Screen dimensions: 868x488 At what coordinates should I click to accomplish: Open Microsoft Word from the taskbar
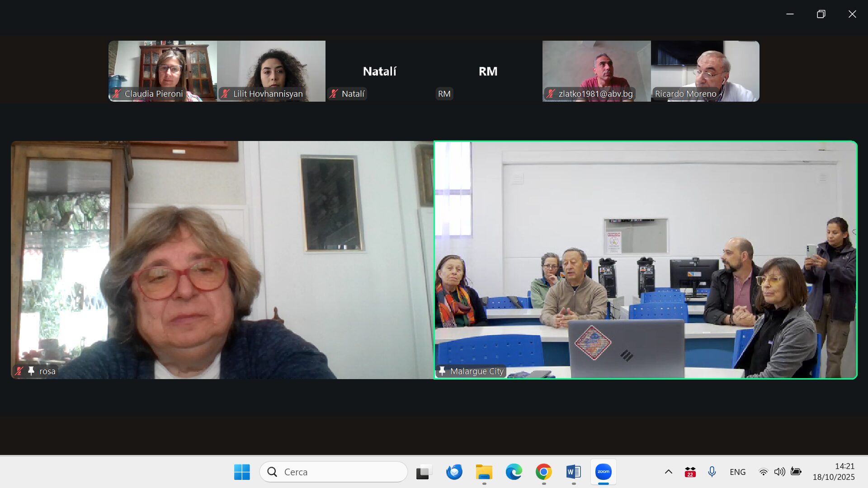pos(573,472)
